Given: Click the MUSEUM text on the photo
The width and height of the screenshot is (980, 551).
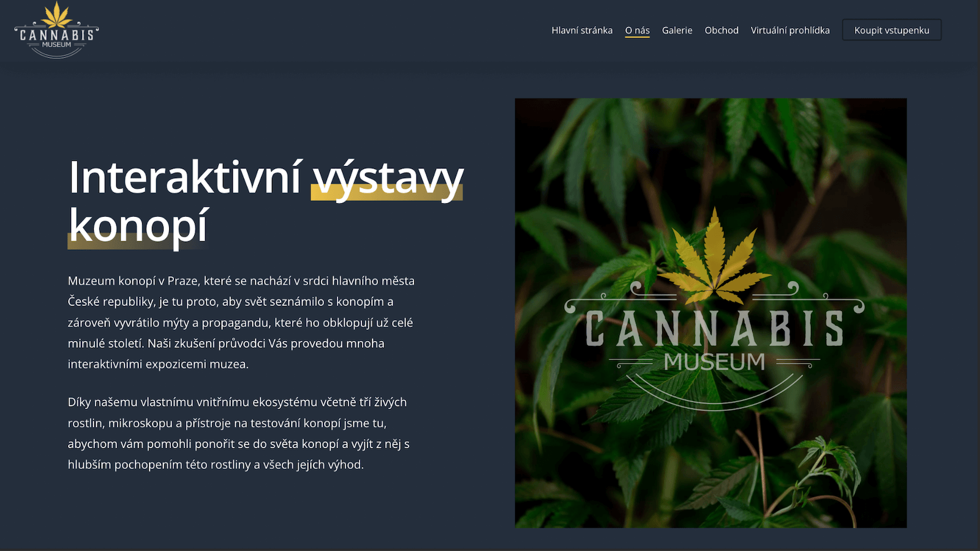Looking at the screenshot, I should coord(714,362).
